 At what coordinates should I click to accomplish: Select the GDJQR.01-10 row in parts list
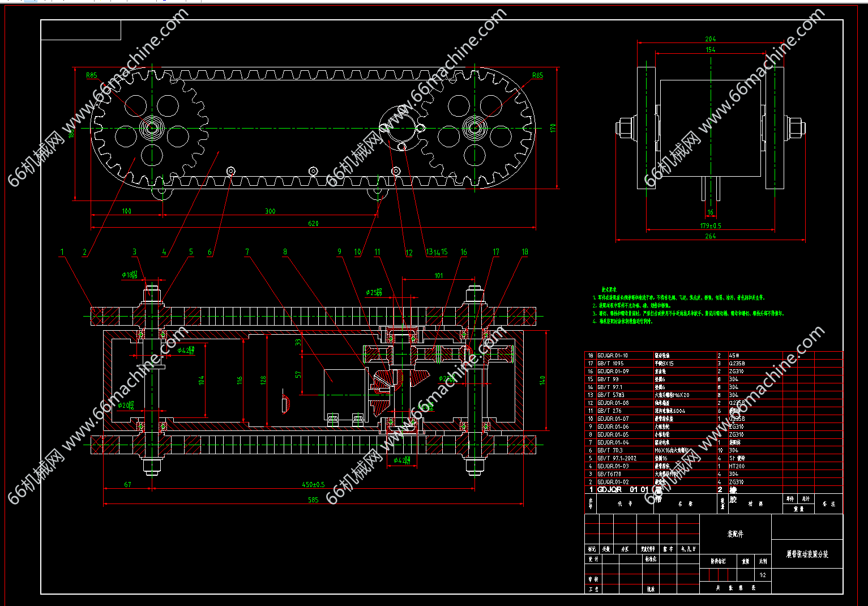613,356
